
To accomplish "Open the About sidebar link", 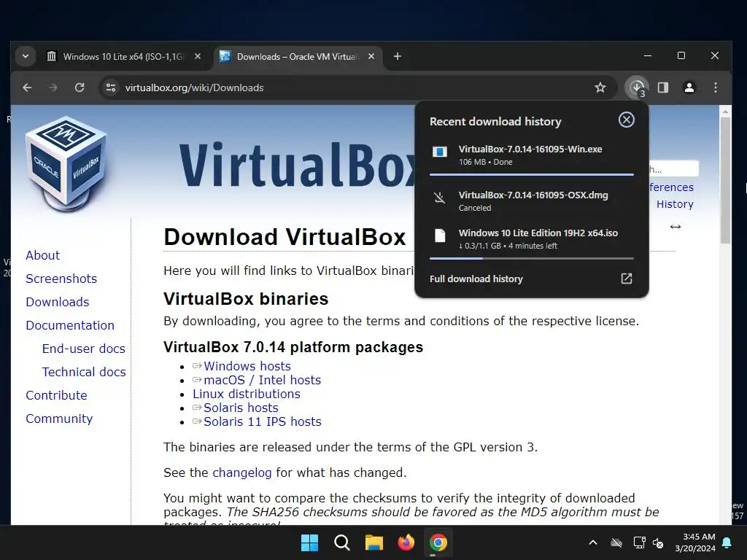I will (43, 255).
